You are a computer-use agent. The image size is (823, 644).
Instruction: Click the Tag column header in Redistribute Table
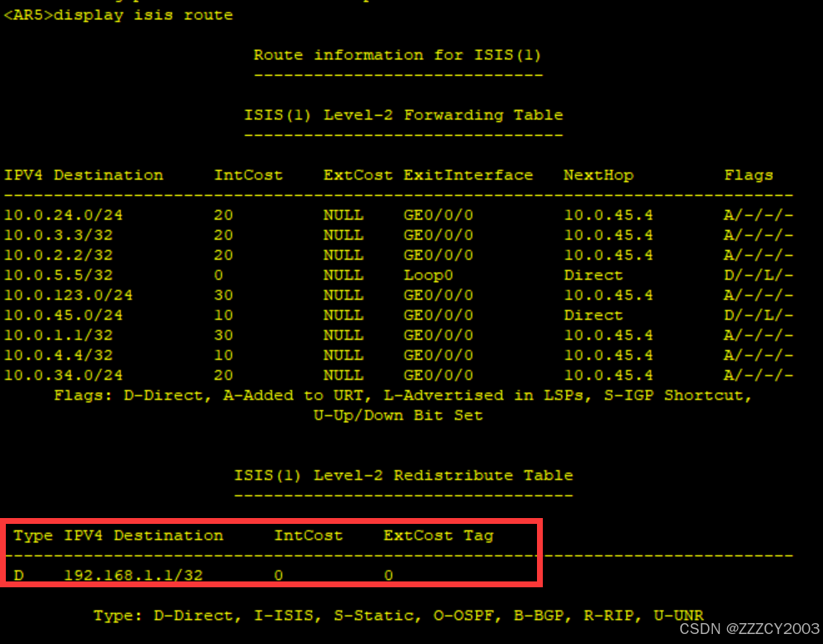click(x=479, y=536)
